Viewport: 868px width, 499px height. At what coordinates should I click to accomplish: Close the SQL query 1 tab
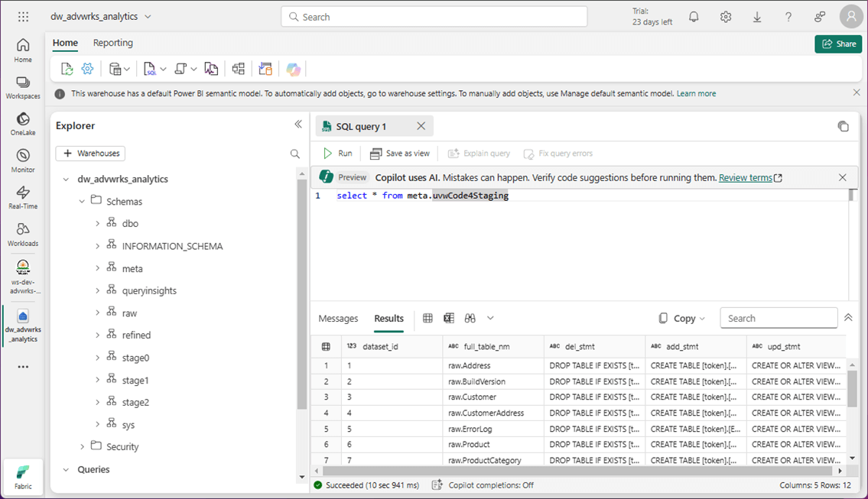421,126
